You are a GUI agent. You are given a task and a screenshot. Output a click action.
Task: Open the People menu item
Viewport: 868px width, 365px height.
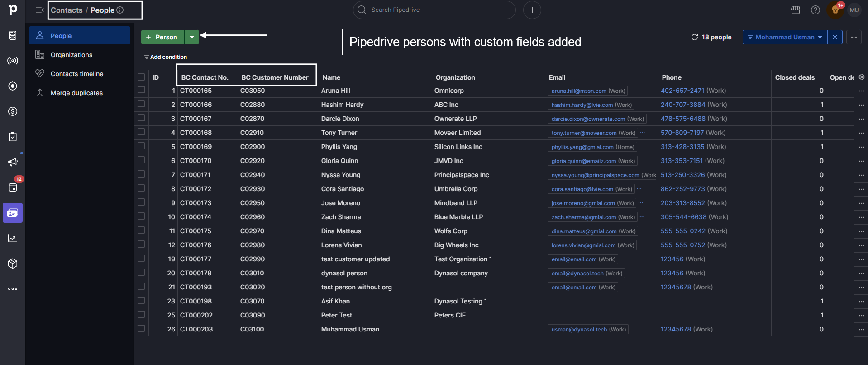click(x=80, y=35)
